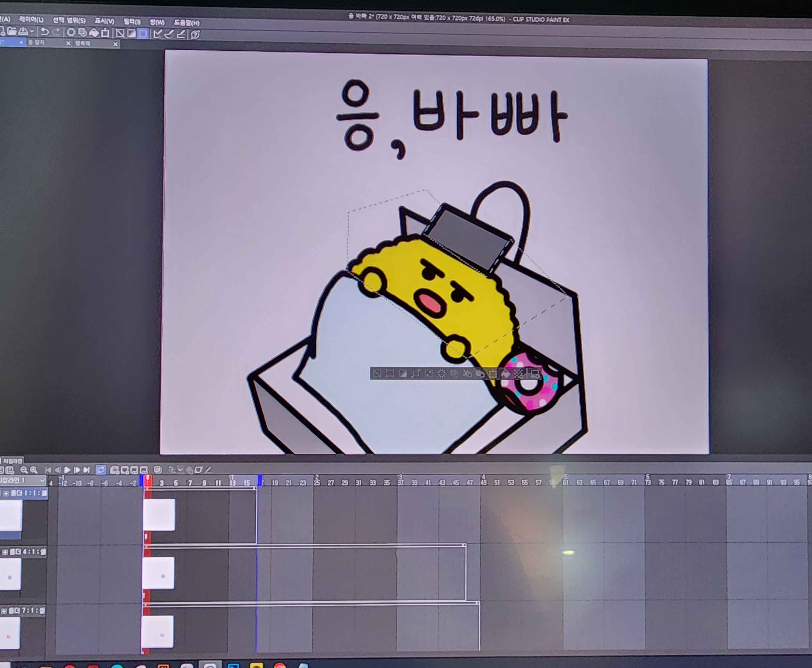Toggle Snap to grid icon
Screen dimensions: 812x668
[181, 35]
